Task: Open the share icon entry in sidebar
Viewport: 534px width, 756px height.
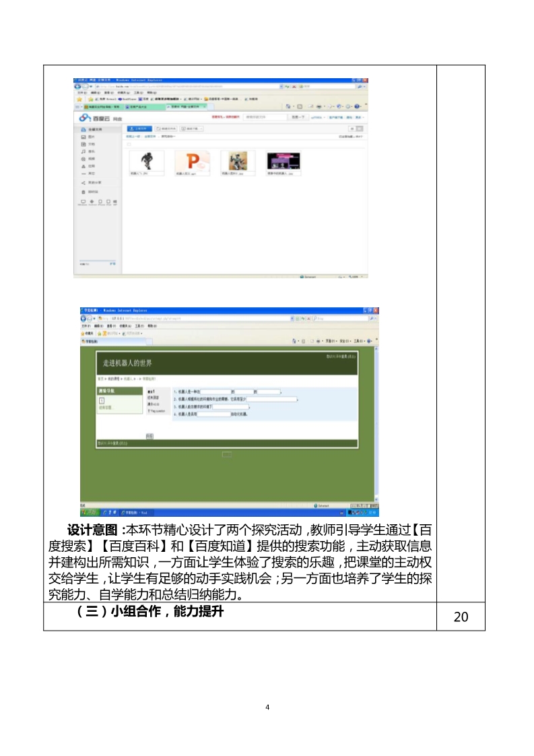Action: tap(91, 183)
